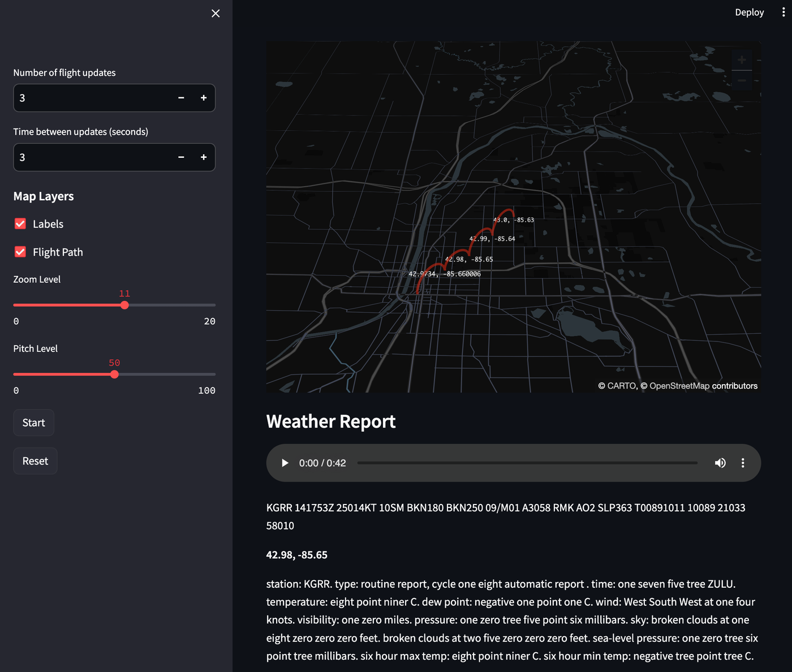Click the Pitch Level slider handle
Image resolution: width=792 pixels, height=672 pixels.
114,374
